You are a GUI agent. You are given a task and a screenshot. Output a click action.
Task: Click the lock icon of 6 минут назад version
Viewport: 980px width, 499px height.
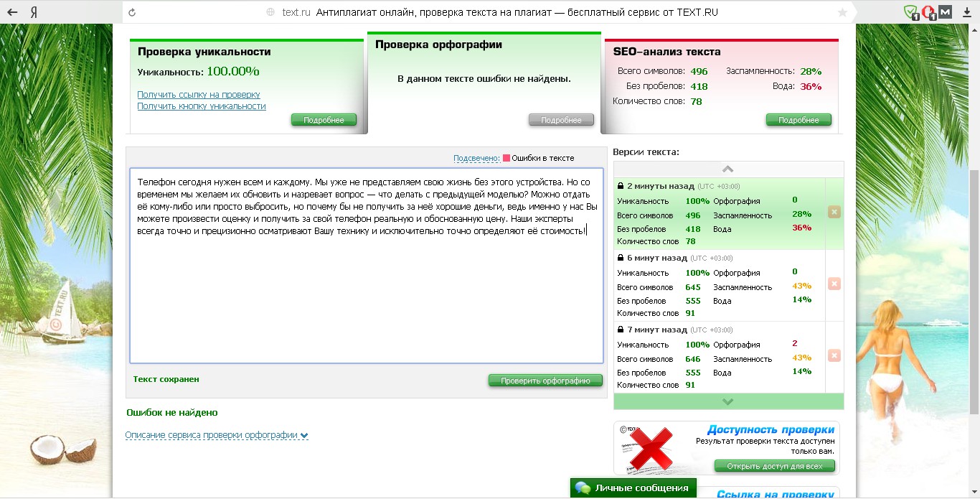click(x=621, y=258)
